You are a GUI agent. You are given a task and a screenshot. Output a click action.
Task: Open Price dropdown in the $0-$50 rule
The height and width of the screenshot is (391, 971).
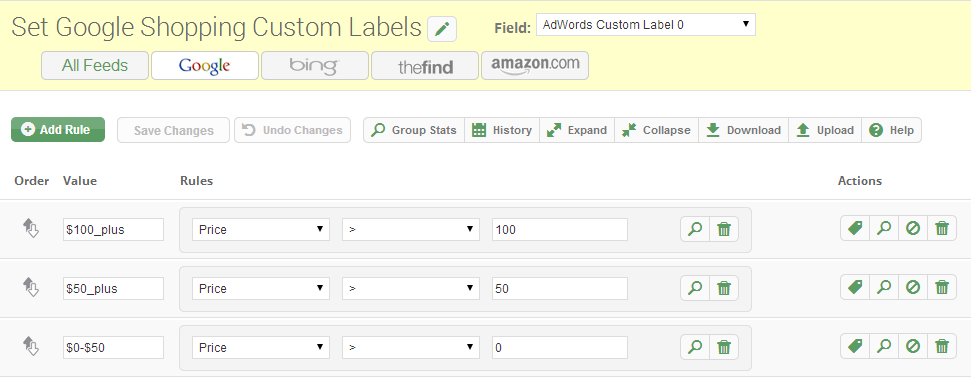tap(261, 347)
